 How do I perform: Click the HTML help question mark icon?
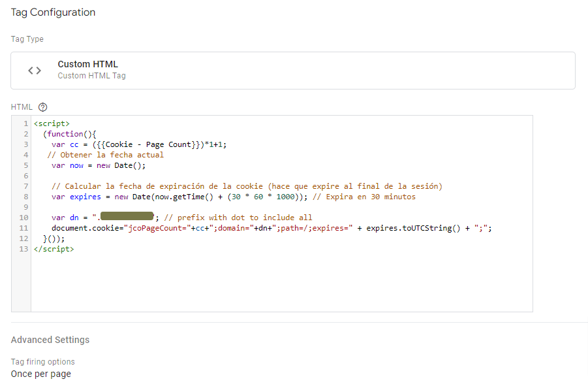point(43,107)
